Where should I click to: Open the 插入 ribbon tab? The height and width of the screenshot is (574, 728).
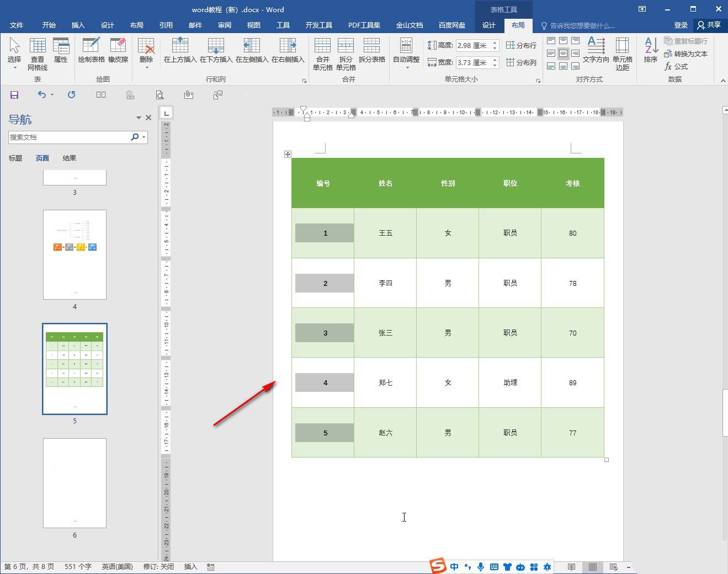78,25
